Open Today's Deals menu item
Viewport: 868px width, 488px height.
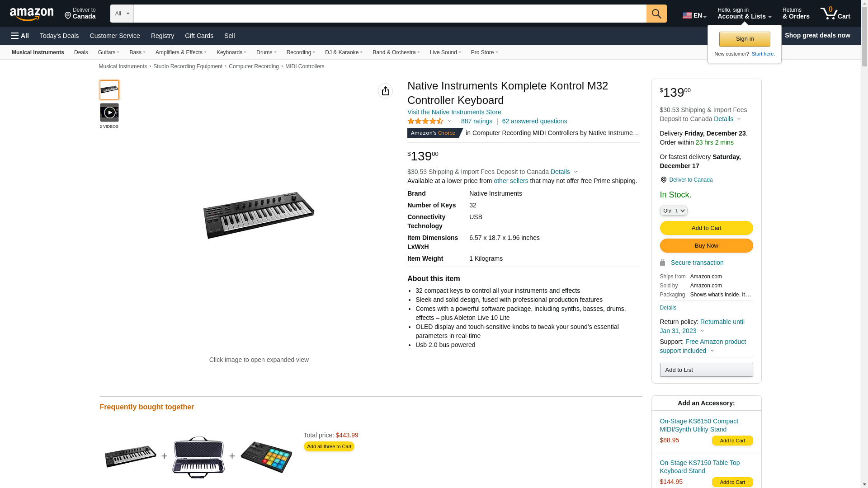(59, 36)
